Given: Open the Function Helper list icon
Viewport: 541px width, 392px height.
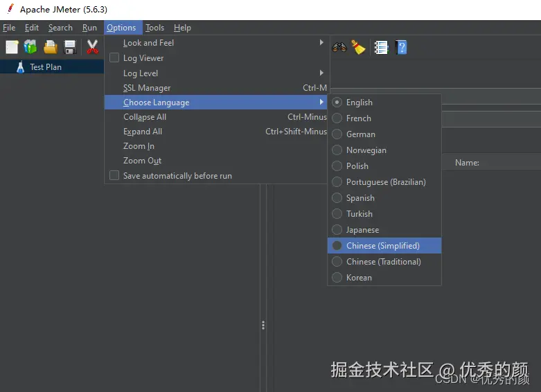Looking at the screenshot, I should pyautogui.click(x=381, y=48).
